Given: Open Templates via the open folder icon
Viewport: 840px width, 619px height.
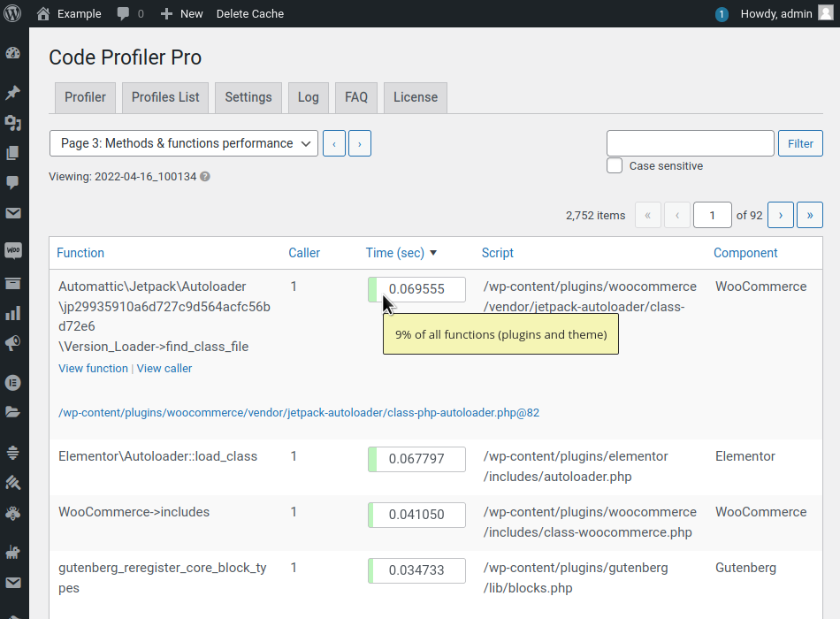Looking at the screenshot, I should pyautogui.click(x=13, y=411).
